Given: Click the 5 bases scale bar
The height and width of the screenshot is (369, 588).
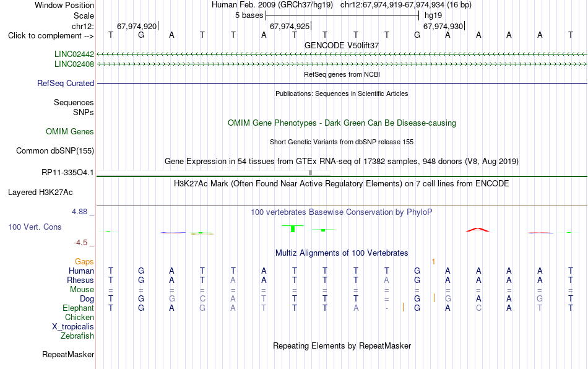Looking at the screenshot, I should point(342,15).
